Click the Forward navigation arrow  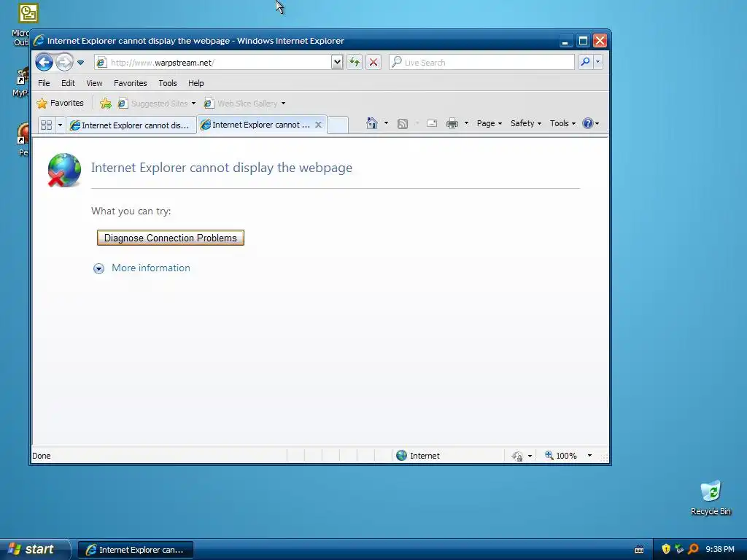[x=64, y=62]
